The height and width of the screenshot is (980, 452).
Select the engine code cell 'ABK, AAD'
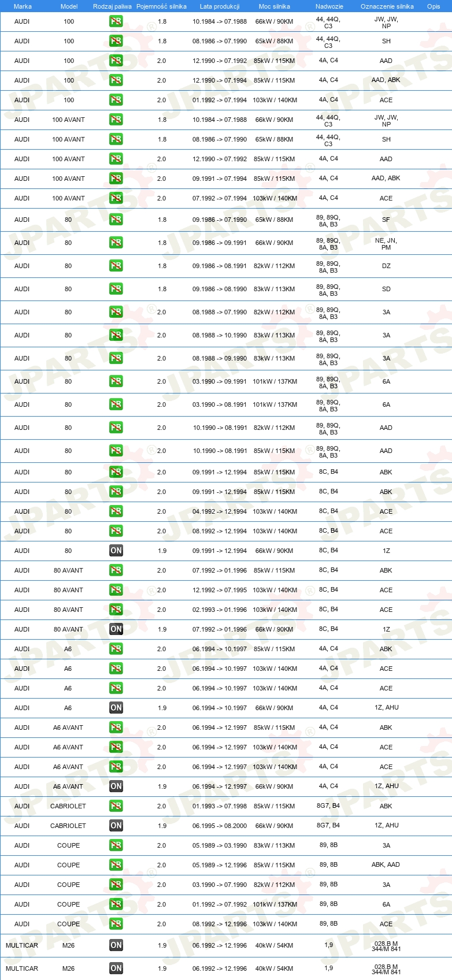[386, 864]
